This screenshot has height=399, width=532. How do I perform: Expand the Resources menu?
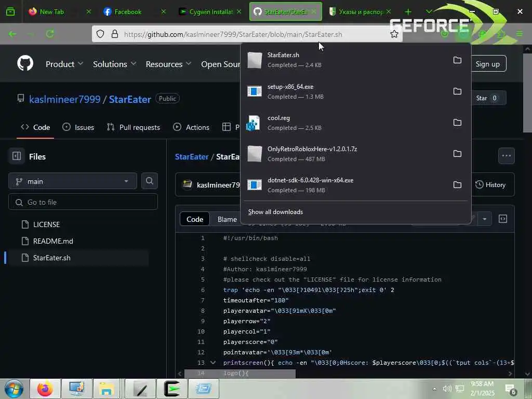click(168, 64)
